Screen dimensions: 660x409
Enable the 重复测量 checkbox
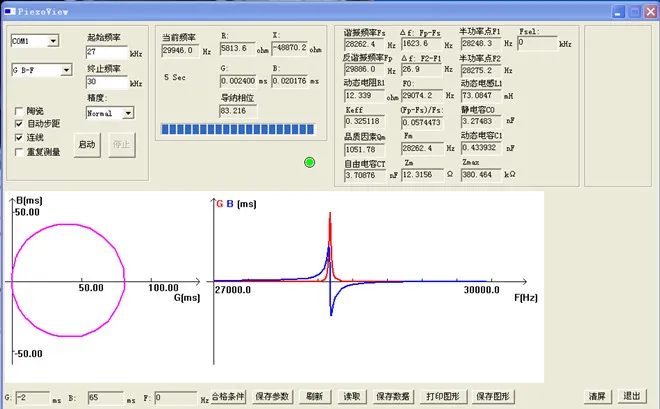[x=19, y=152]
